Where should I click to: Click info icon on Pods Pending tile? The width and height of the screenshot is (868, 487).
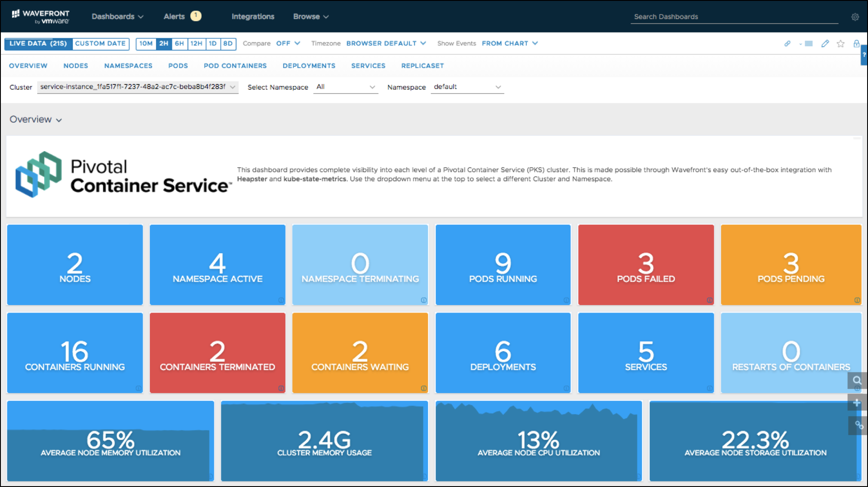pos(857,300)
